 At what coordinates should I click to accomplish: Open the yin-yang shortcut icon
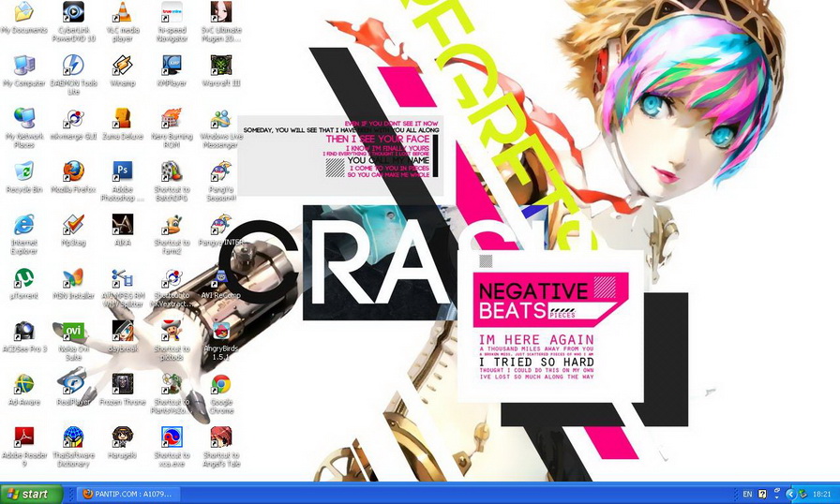[172, 437]
